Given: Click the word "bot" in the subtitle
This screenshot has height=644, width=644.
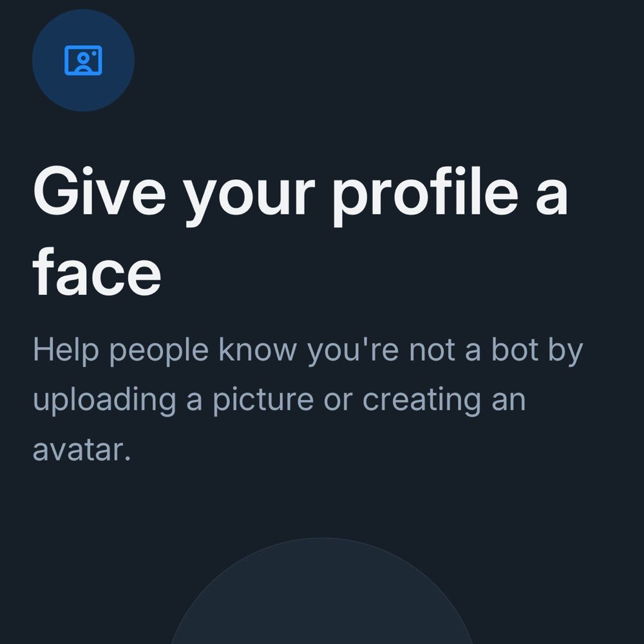Looking at the screenshot, I should point(515,350).
